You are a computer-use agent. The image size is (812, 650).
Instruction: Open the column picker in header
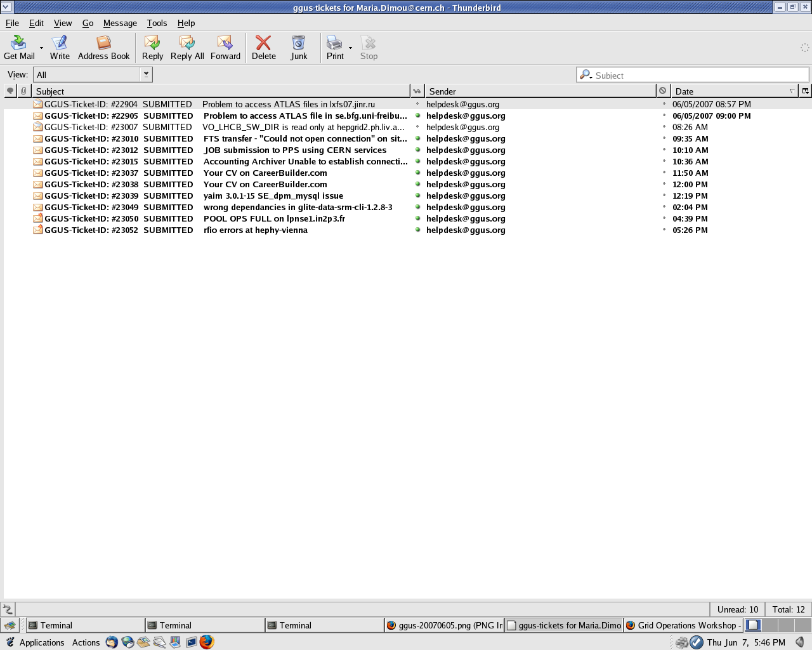[x=805, y=91]
